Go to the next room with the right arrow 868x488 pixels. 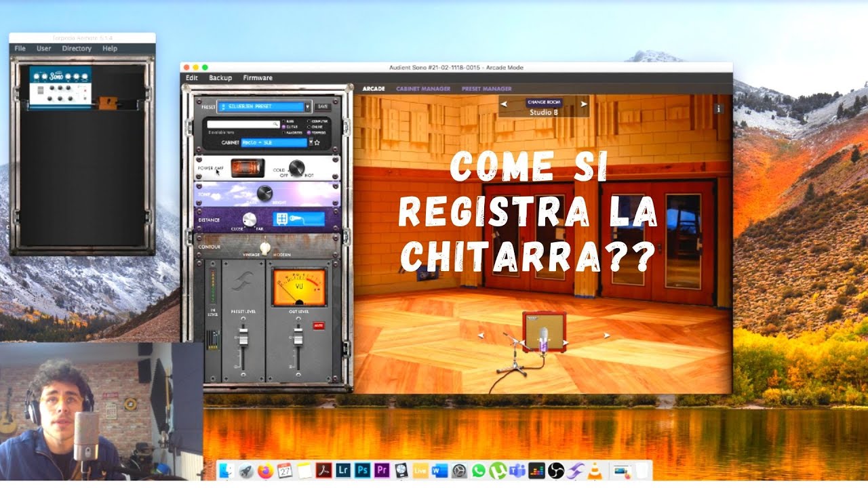tap(583, 104)
